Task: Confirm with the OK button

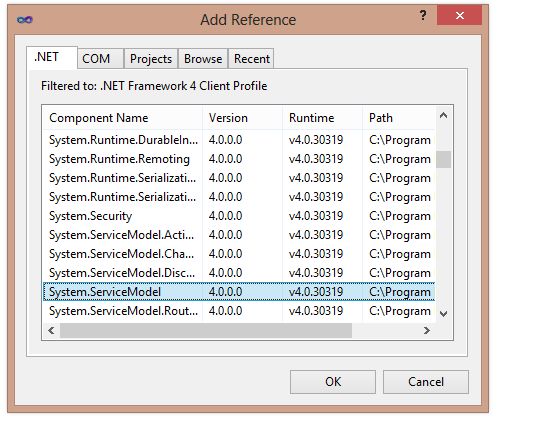Action: pos(333,382)
